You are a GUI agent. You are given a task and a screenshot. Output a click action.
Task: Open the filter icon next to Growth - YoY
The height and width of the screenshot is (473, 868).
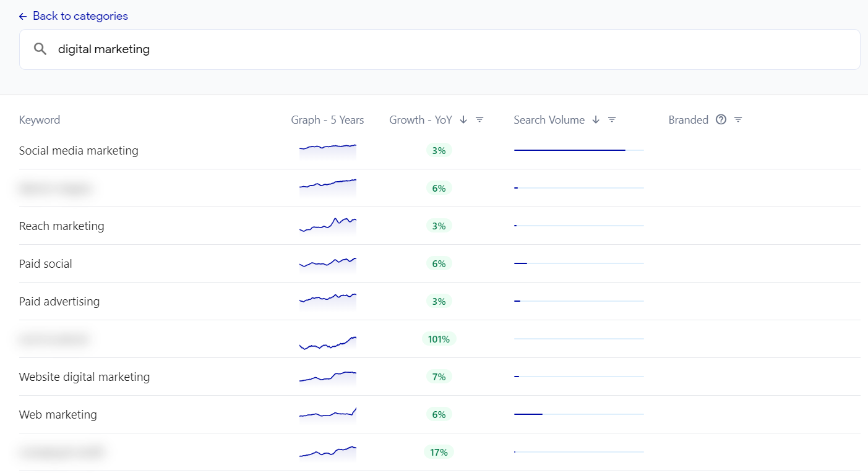click(x=479, y=119)
